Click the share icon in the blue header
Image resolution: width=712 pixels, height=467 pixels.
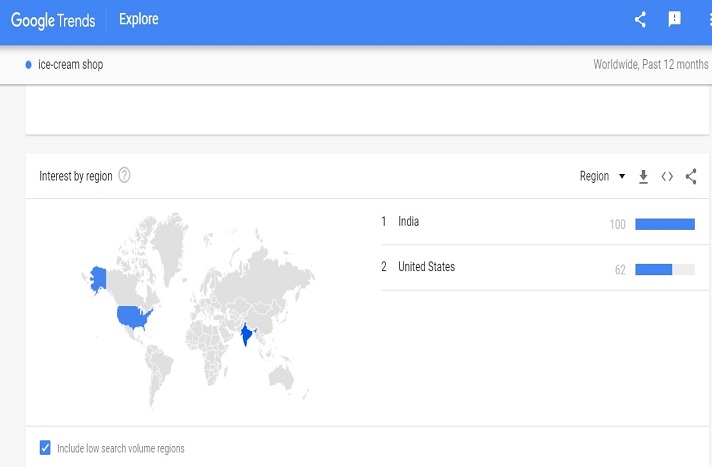click(x=641, y=19)
